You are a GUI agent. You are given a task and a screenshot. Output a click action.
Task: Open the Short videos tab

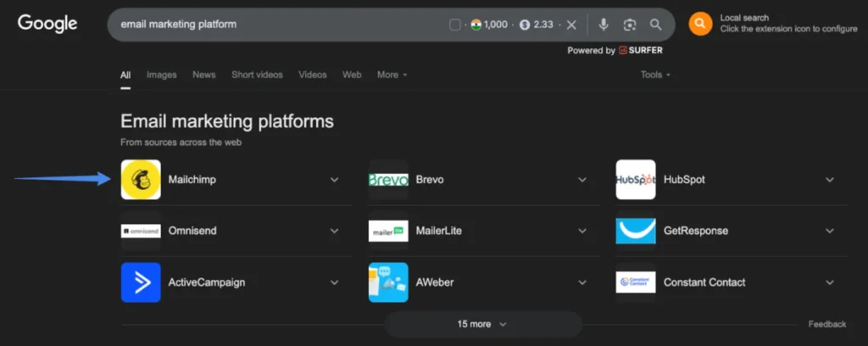click(257, 75)
